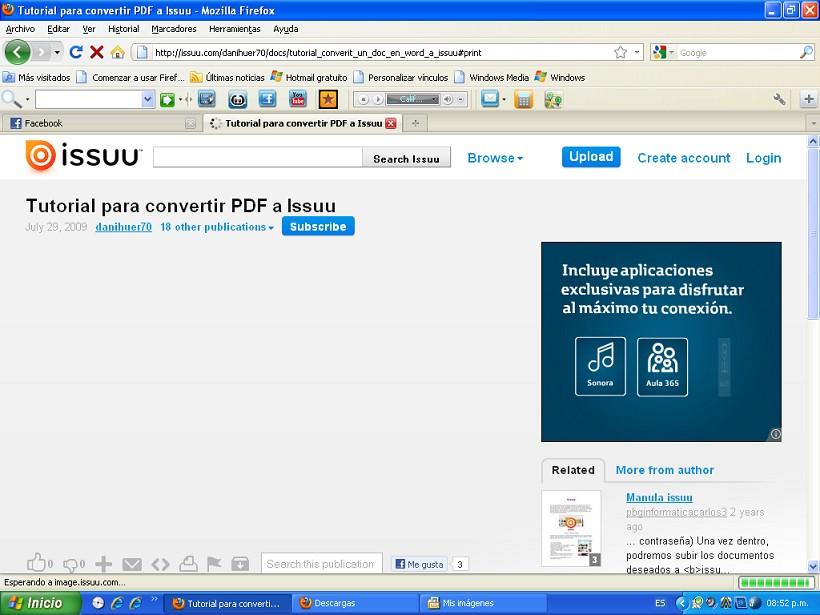Bookmark this page with the star icon
820x615 pixels.
620,52
